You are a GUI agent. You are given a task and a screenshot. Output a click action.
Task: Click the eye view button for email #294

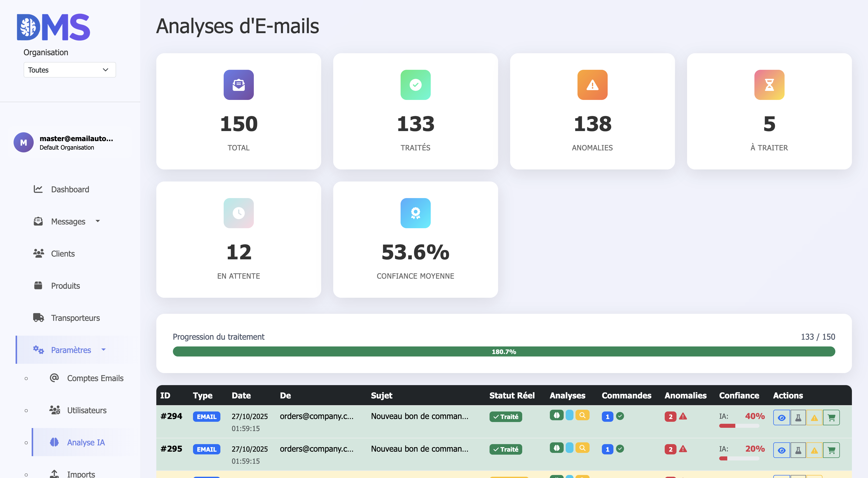tap(781, 417)
